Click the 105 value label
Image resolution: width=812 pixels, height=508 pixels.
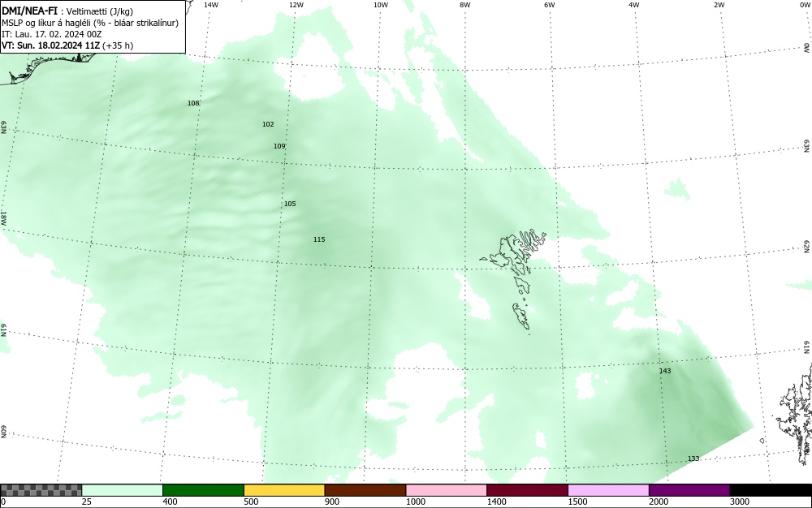[x=290, y=204]
